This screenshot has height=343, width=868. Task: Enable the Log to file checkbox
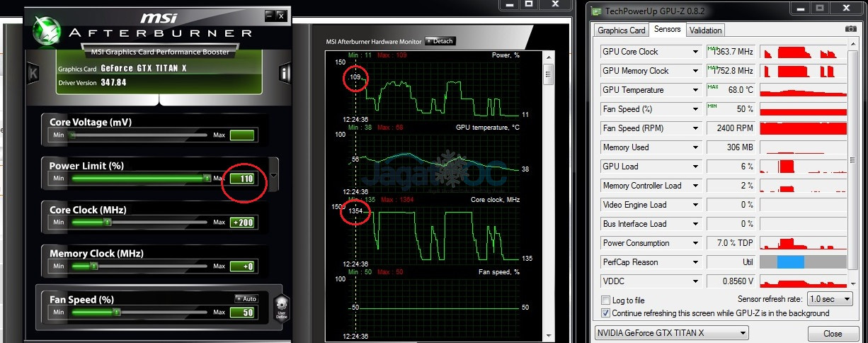point(605,300)
